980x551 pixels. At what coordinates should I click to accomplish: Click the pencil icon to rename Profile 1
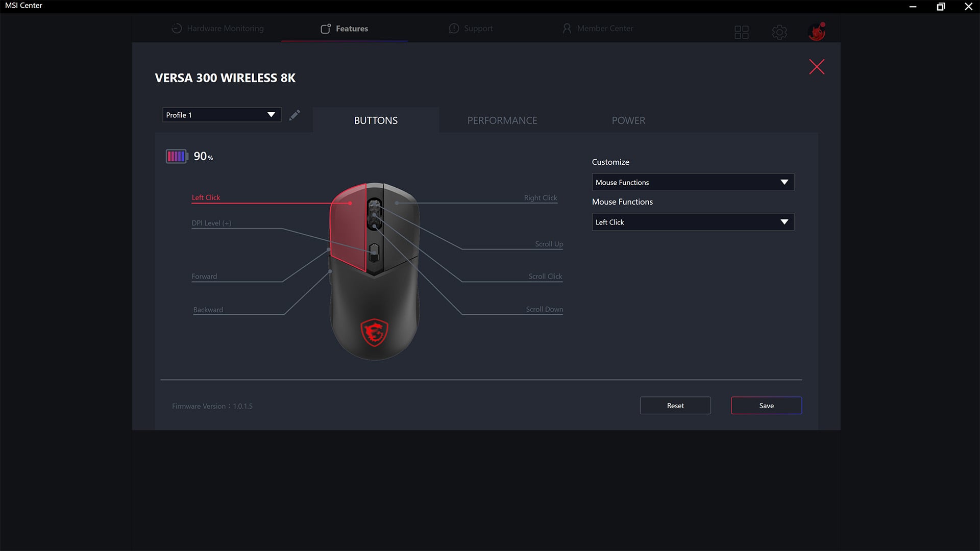pyautogui.click(x=295, y=115)
